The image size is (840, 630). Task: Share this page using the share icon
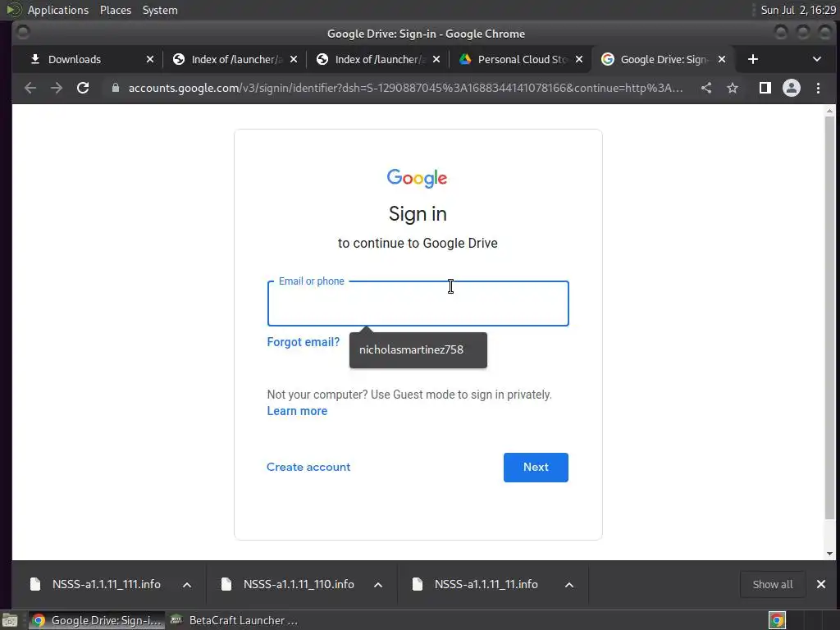click(706, 88)
